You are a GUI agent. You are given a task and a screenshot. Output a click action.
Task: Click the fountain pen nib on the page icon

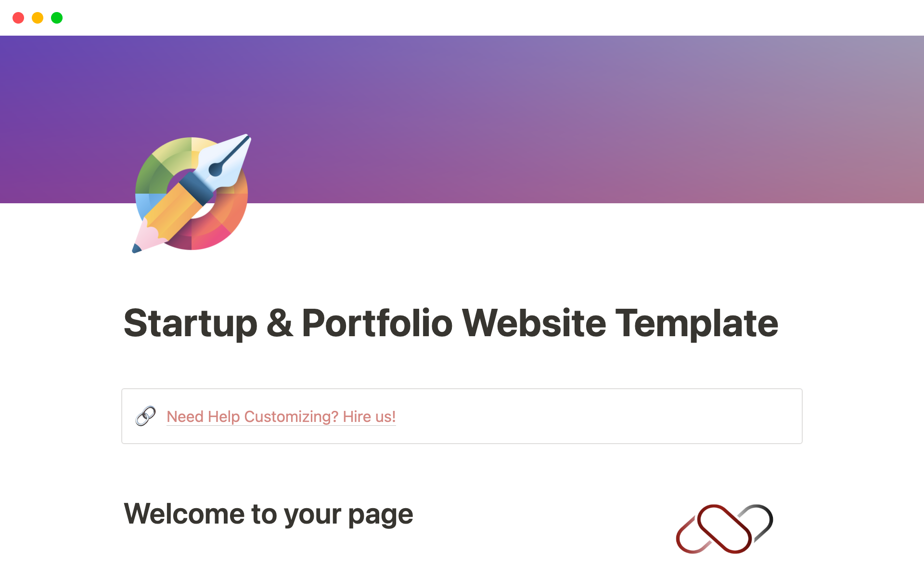tap(226, 161)
